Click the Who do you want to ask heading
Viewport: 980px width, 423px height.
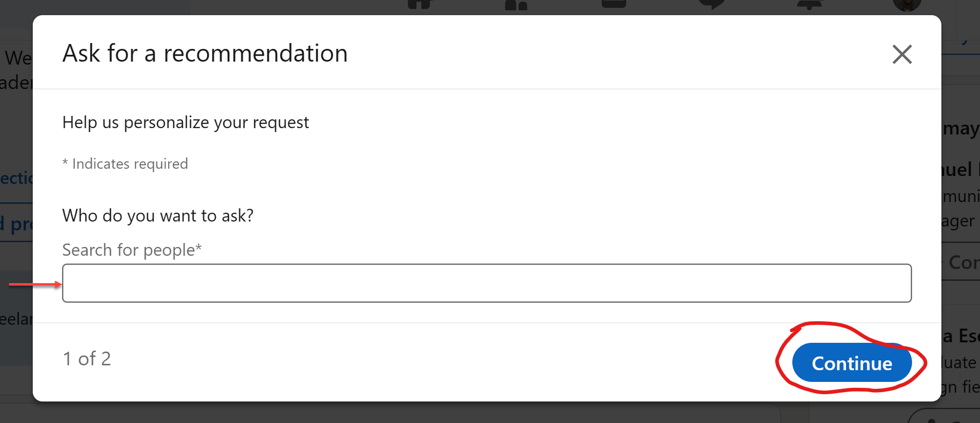coord(158,215)
